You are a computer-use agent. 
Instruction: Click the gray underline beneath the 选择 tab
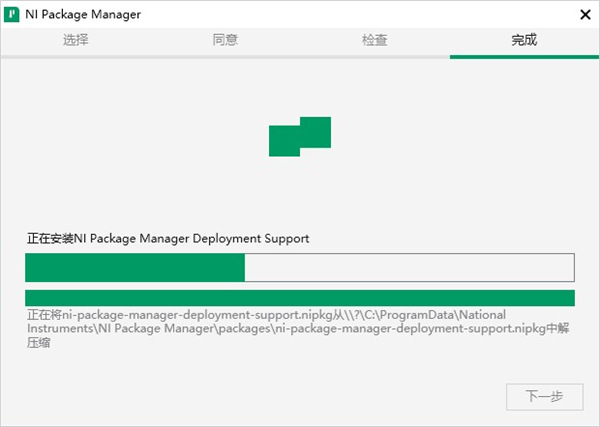[x=75, y=57]
